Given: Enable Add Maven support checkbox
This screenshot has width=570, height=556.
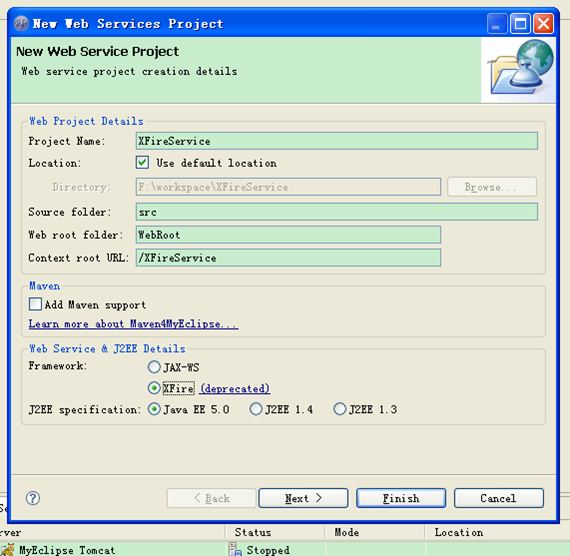Looking at the screenshot, I should (35, 304).
